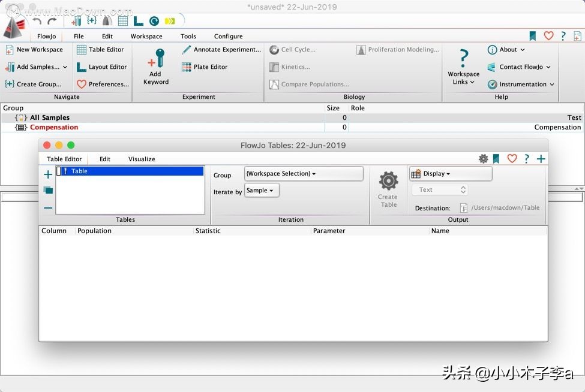Viewport: 585px width, 392px height.
Task: Click Cell Cycle button in Biology group
Action: click(293, 50)
